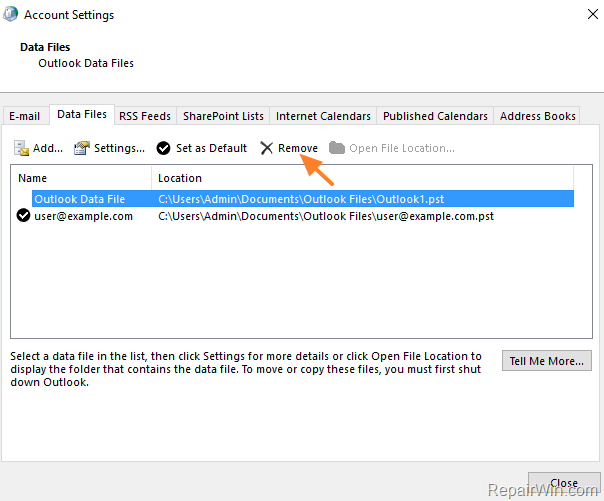Viewport: 604px width, 501px height.
Task: Click the Close button at the bottom
Action: coord(564,483)
